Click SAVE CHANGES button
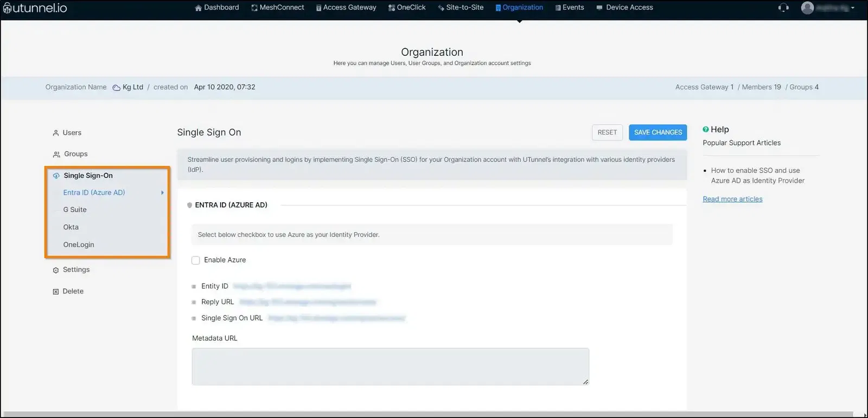The height and width of the screenshot is (418, 868). coord(658,132)
